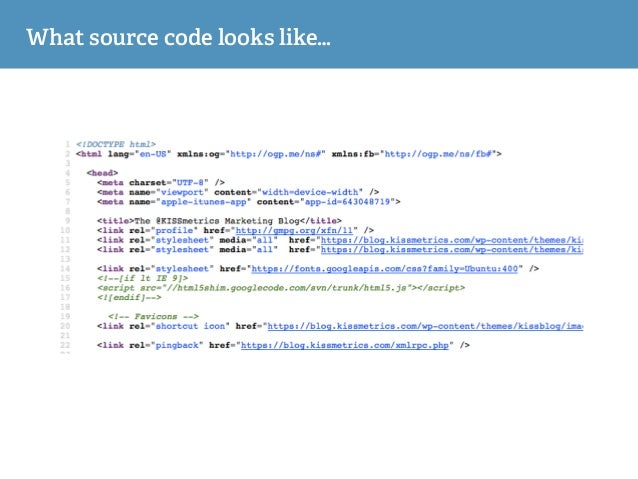Screen dimensions: 638x479
Task: Click the <!DOCTYPE html> line
Action: pos(116,144)
